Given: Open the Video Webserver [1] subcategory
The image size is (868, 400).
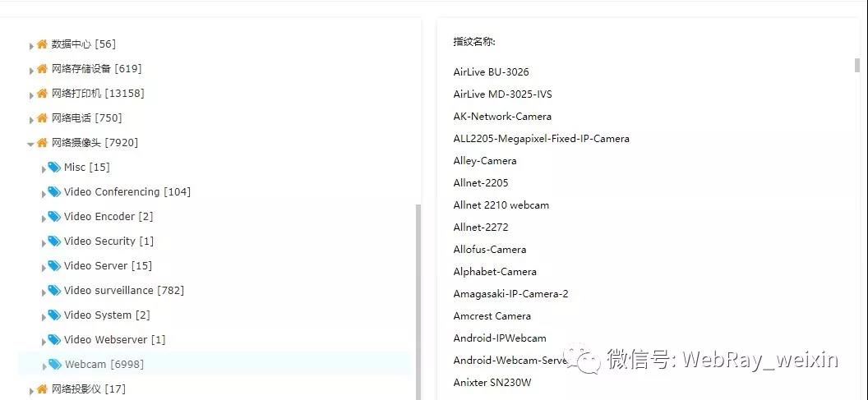Looking at the screenshot, I should point(114,340).
